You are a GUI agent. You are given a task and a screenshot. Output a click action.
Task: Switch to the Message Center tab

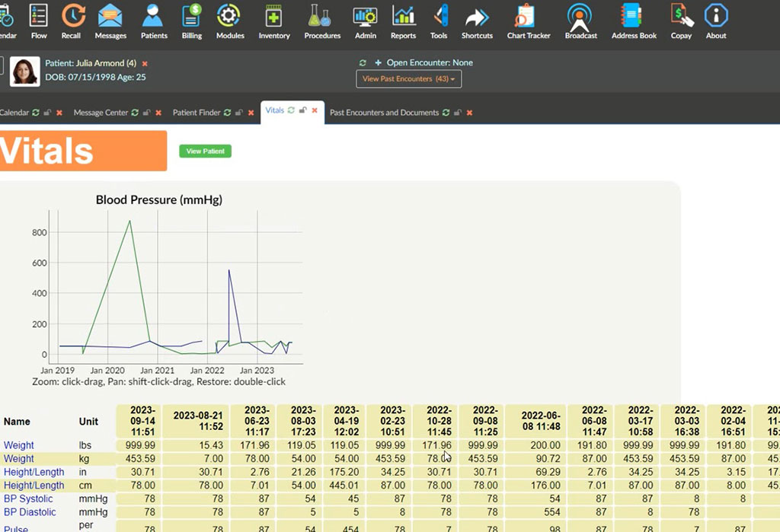(x=101, y=113)
